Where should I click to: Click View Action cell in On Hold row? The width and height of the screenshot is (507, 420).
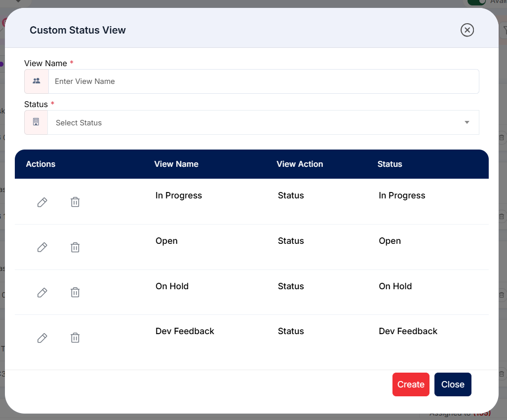(x=291, y=286)
